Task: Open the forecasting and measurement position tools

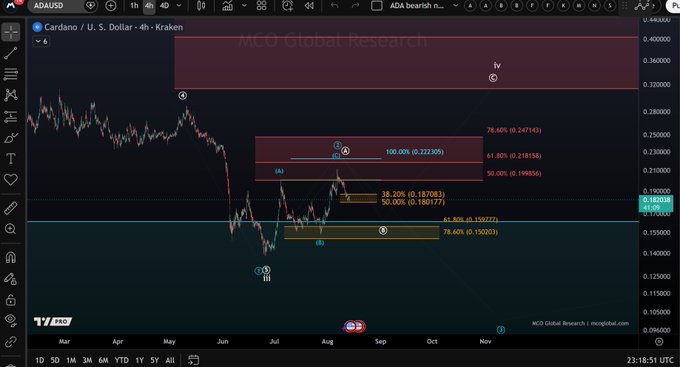Action: point(11,116)
